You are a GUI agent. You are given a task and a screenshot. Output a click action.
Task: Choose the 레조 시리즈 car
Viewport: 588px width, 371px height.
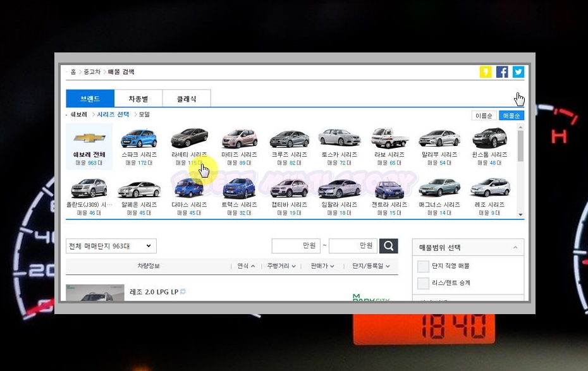[x=489, y=197]
